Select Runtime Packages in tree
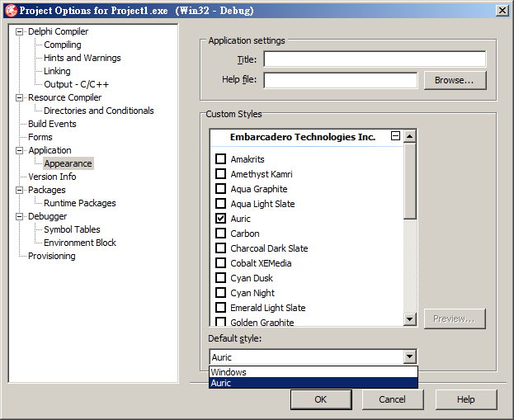 [80, 203]
